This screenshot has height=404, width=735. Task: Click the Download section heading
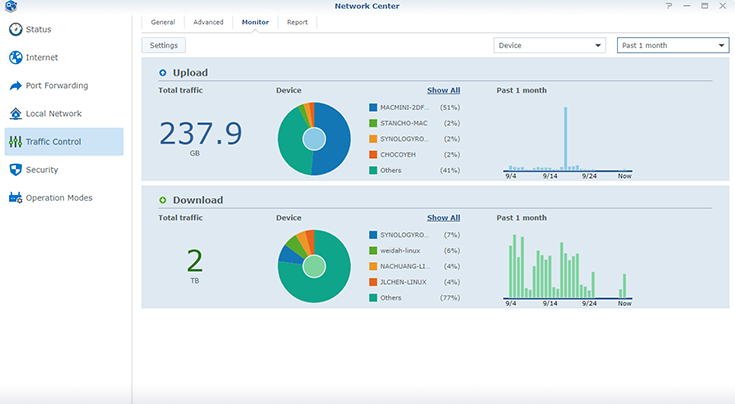point(198,200)
